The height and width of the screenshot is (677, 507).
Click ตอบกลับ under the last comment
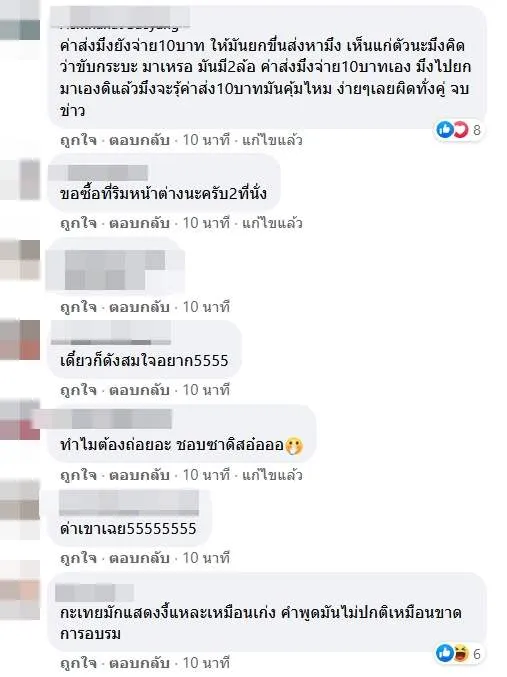[139, 663]
